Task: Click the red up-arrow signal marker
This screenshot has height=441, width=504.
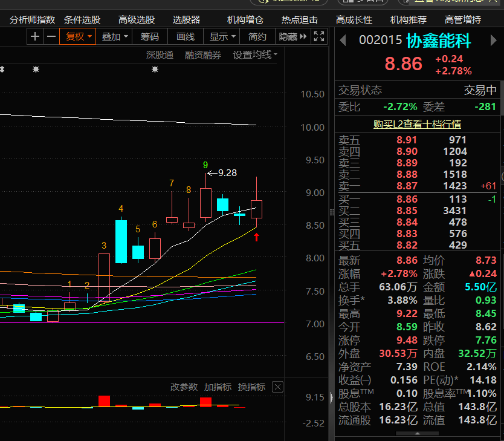Action: 256,237
